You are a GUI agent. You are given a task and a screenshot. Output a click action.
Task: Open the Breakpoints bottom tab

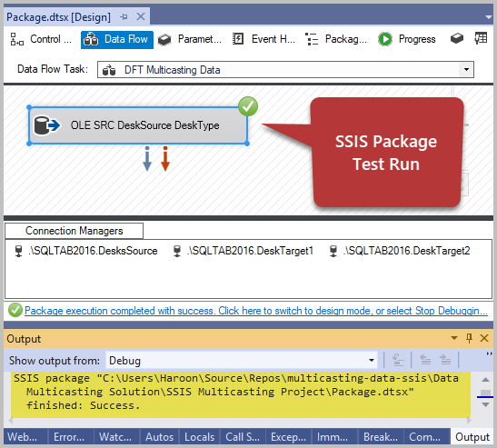pos(381,437)
